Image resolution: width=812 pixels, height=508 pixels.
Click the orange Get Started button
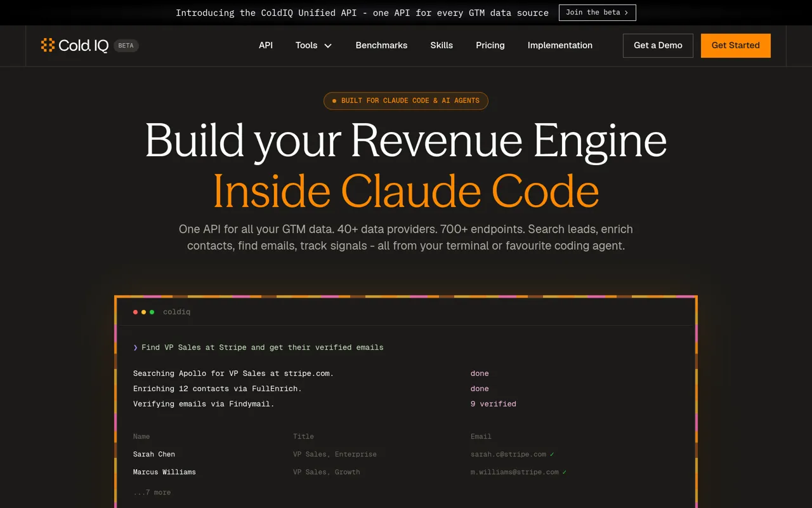click(x=735, y=46)
